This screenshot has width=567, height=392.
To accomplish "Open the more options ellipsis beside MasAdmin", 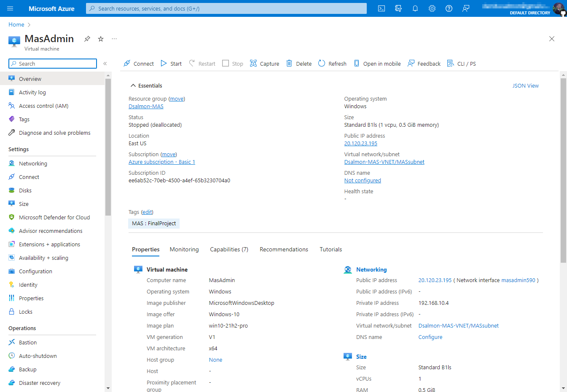I will point(114,39).
